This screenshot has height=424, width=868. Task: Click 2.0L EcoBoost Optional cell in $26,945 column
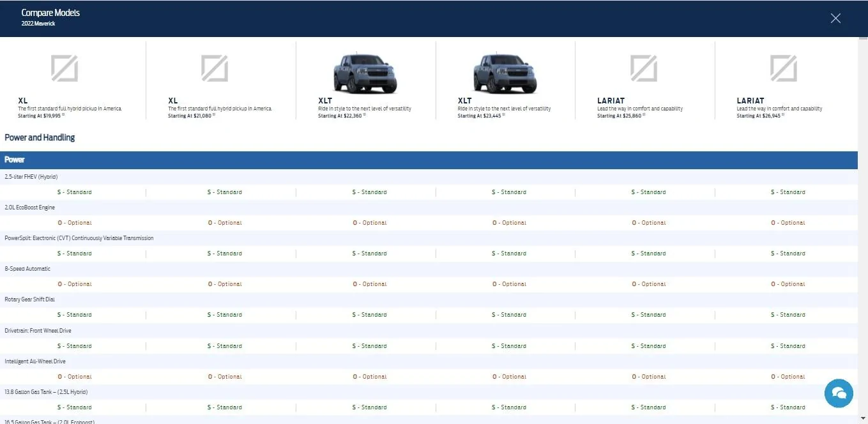tap(788, 223)
